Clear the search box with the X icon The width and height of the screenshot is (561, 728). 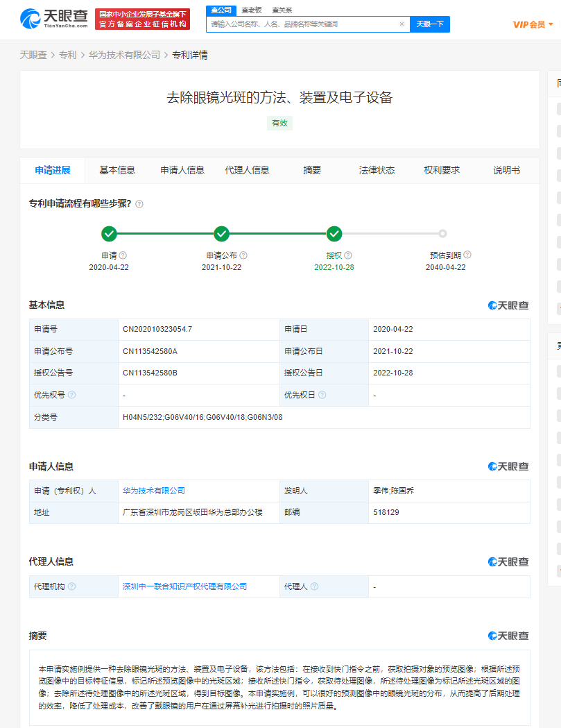click(x=402, y=24)
